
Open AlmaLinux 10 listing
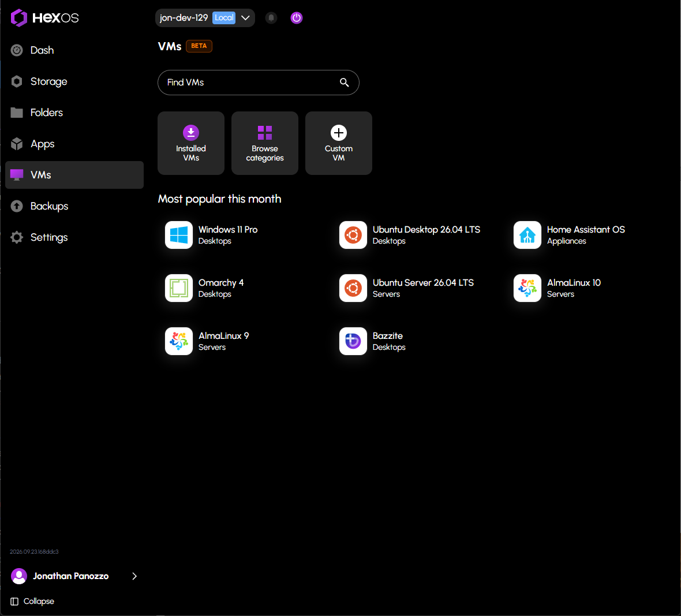[x=557, y=288]
